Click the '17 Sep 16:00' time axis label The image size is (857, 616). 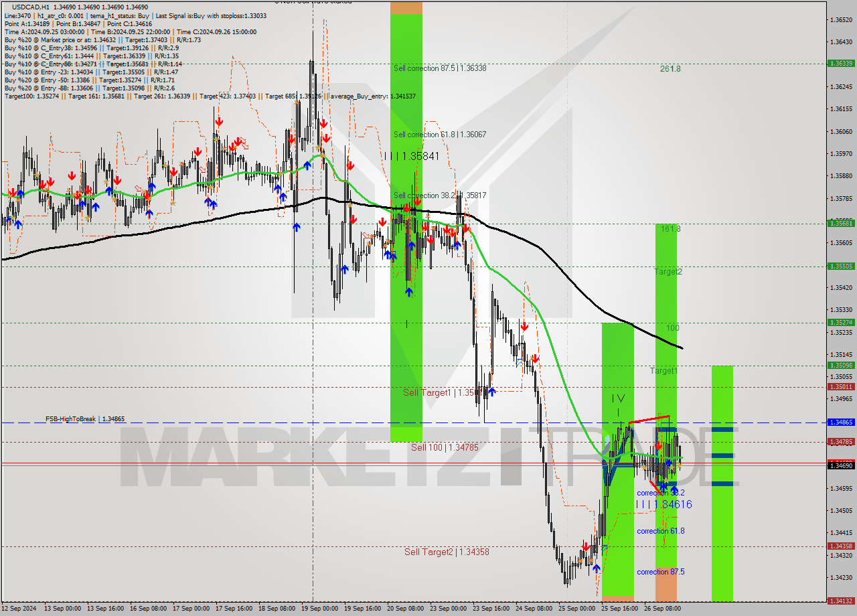tap(234, 609)
